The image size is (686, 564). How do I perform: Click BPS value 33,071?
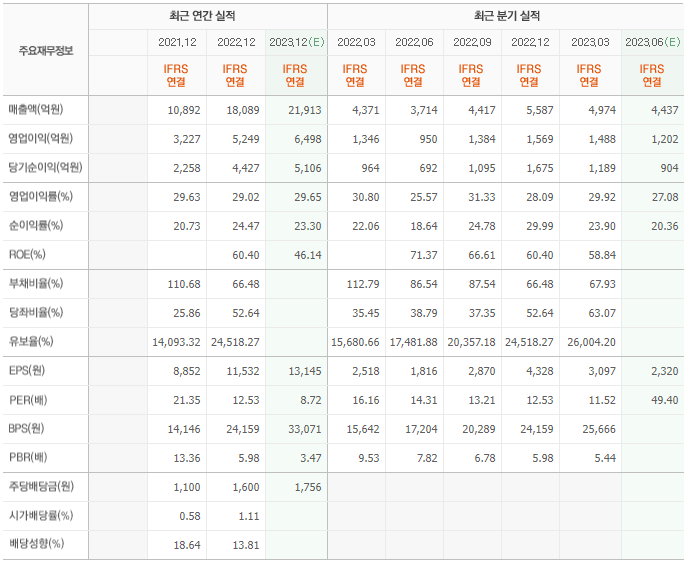(x=304, y=429)
